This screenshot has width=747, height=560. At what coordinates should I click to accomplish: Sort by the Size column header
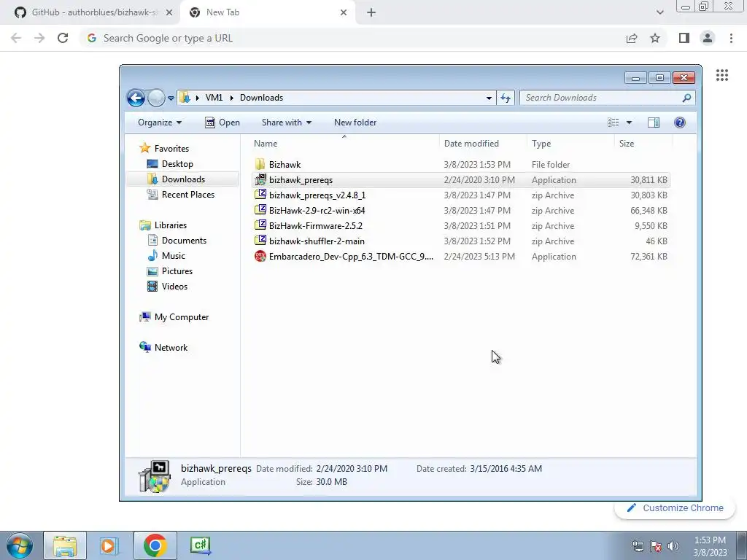[x=627, y=144]
